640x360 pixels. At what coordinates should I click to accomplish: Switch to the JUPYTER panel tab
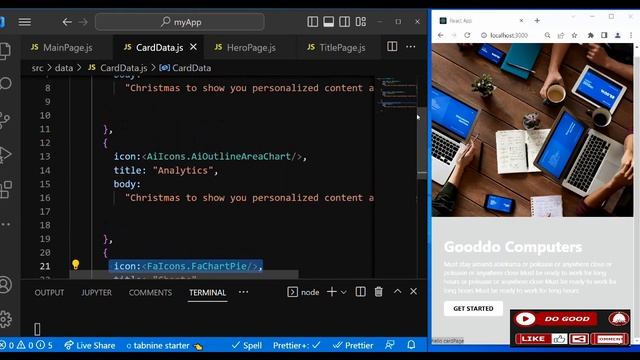pyautogui.click(x=96, y=293)
